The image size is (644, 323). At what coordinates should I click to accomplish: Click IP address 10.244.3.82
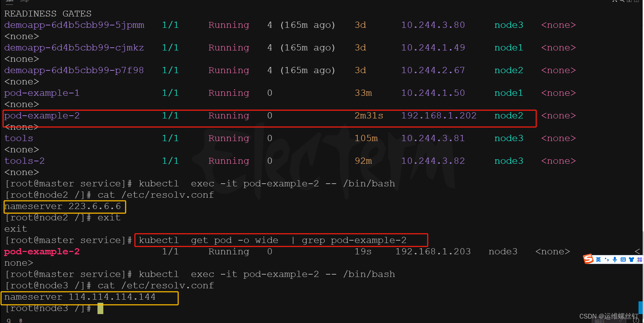(433, 161)
